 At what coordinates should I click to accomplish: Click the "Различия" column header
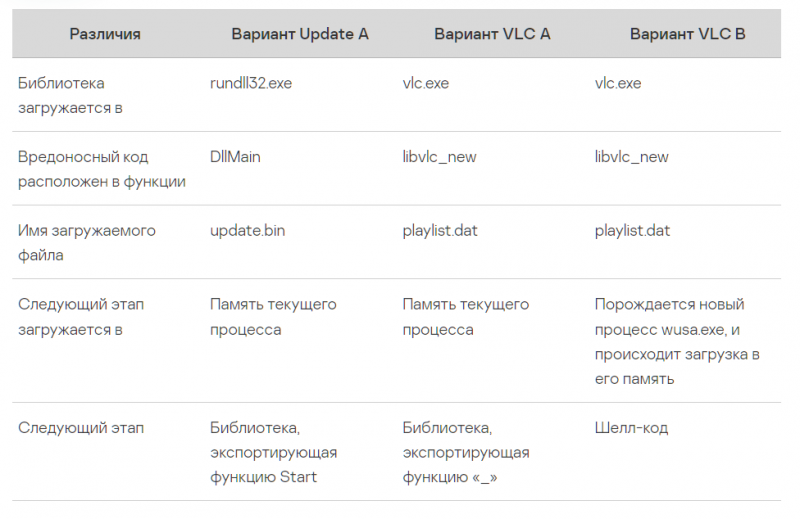[x=105, y=34]
